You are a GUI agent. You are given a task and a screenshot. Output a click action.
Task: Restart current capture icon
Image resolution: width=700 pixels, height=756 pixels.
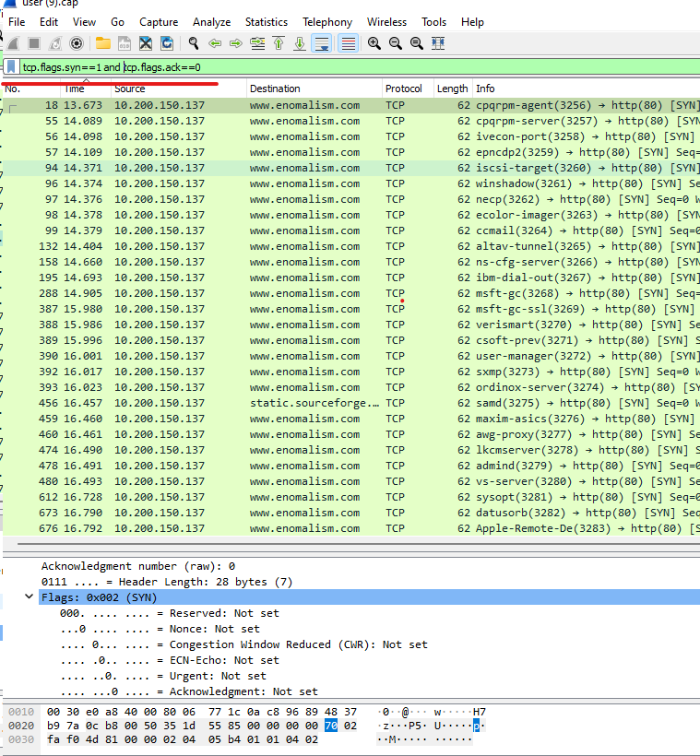coord(55,43)
